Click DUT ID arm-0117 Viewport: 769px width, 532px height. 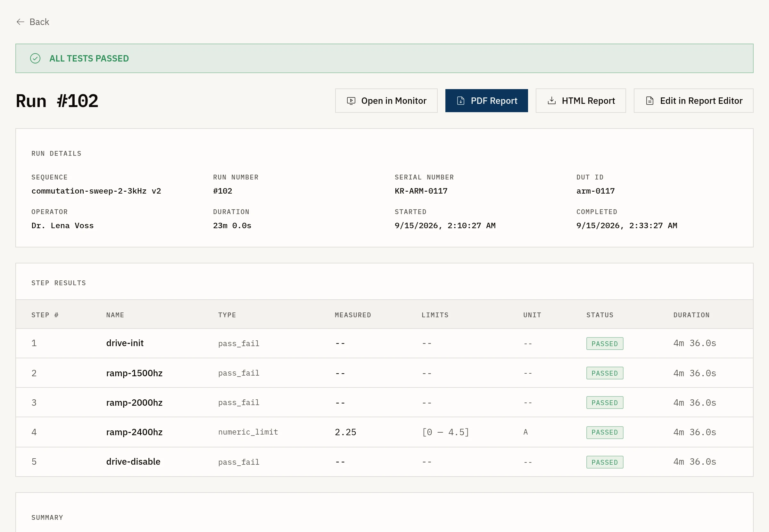(595, 191)
